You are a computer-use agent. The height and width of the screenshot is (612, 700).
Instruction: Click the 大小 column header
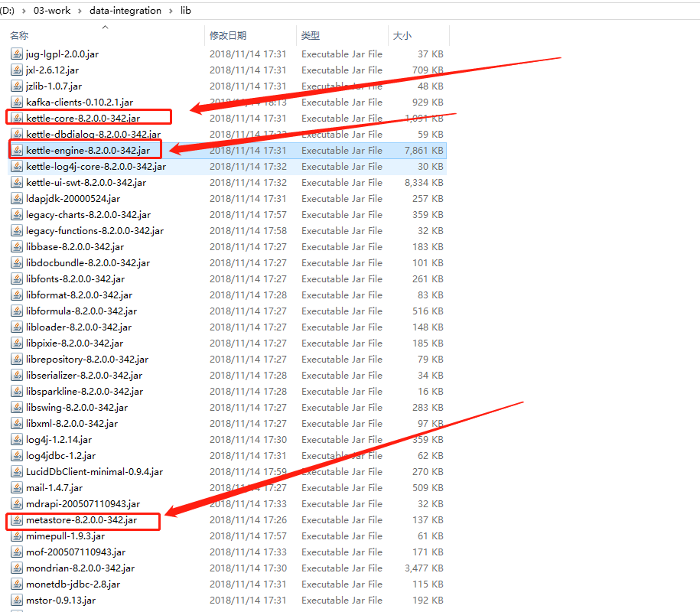(402, 36)
